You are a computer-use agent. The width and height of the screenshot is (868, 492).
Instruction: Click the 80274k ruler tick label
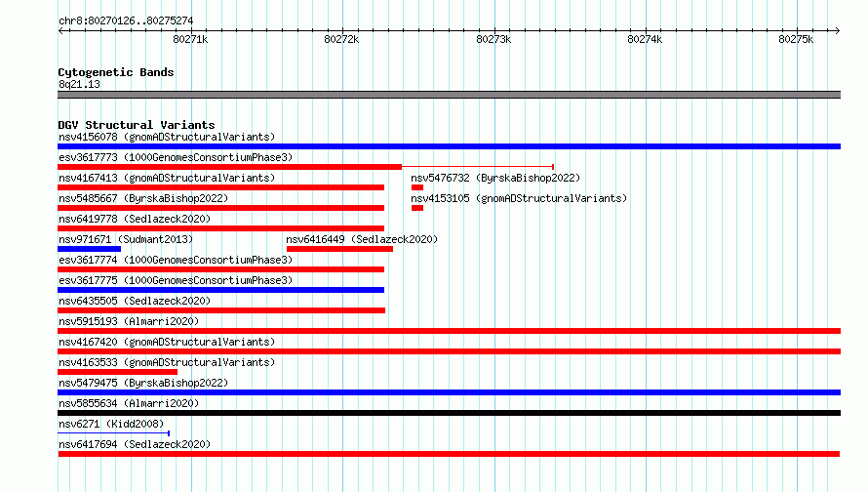tap(645, 39)
